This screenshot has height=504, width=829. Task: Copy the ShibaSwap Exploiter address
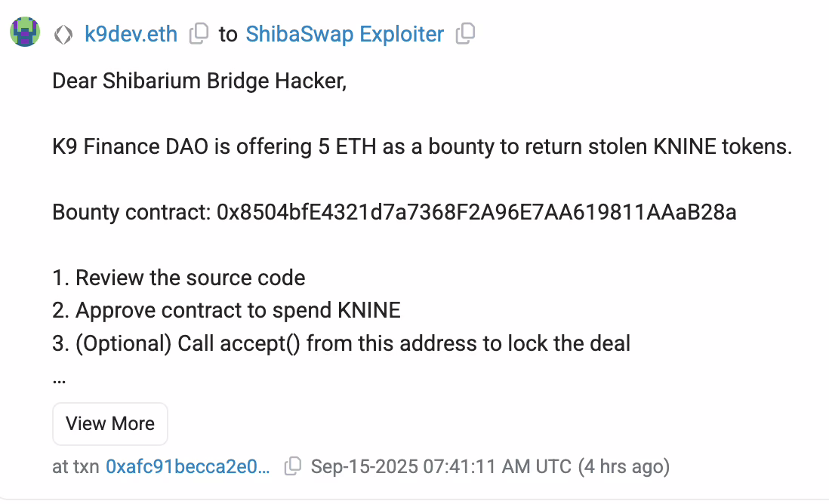coord(465,34)
